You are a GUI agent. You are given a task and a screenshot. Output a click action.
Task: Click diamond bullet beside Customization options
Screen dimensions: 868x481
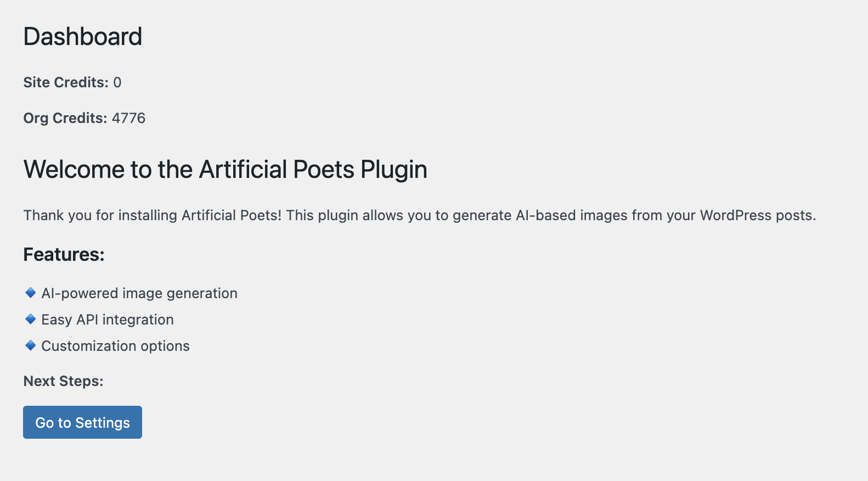[x=31, y=345]
